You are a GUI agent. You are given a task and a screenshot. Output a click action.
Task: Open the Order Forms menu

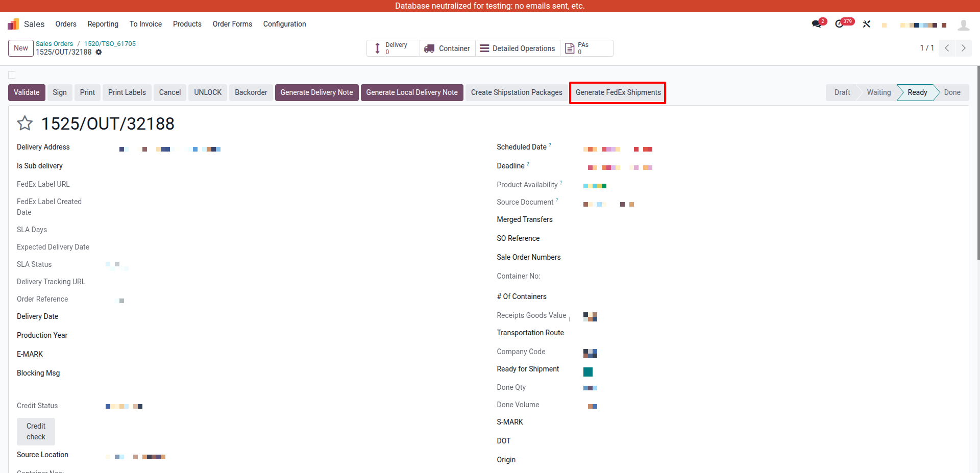click(232, 24)
